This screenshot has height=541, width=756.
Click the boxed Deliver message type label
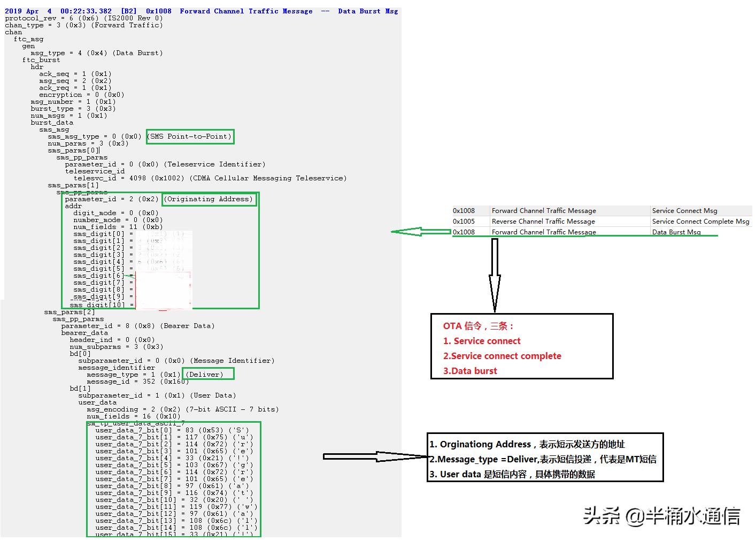(x=208, y=374)
